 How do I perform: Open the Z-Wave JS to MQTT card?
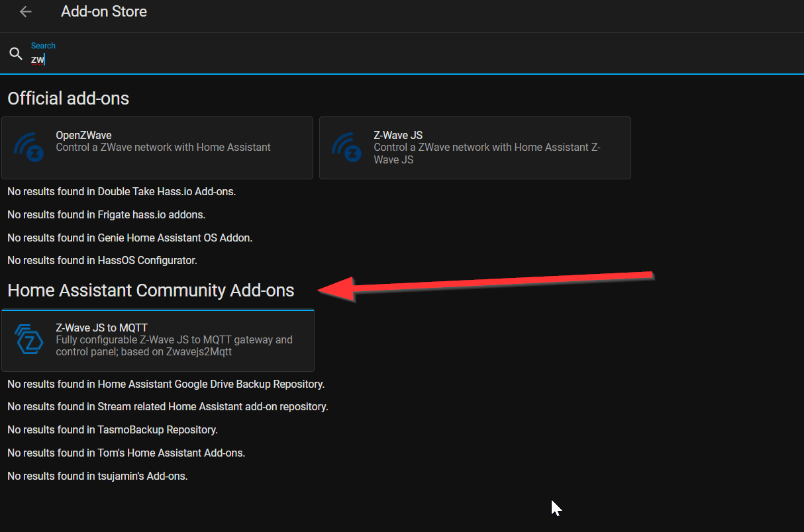[158, 340]
